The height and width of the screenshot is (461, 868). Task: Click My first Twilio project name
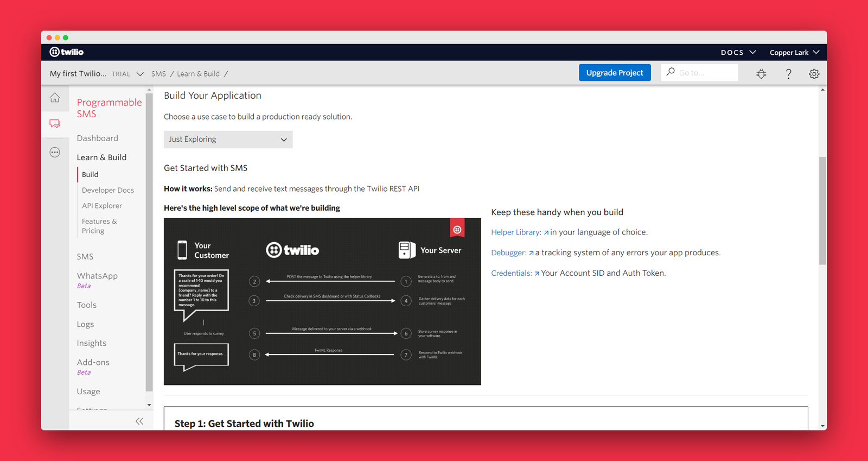point(78,74)
